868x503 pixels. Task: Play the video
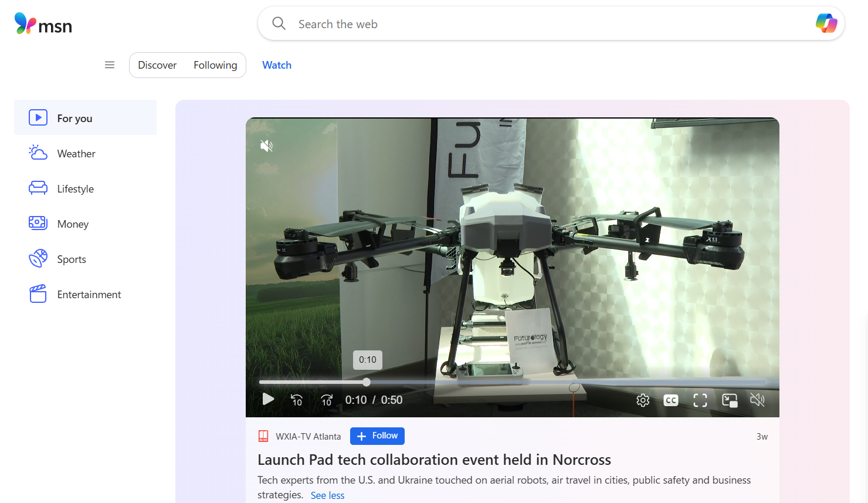click(268, 400)
